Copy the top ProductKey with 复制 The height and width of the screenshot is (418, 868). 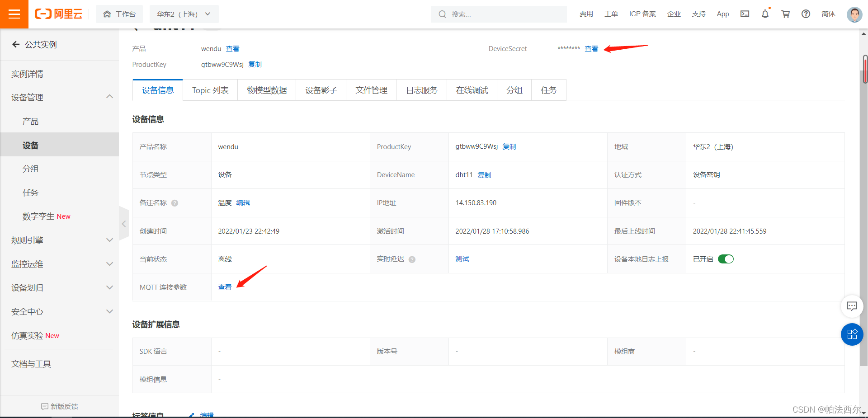point(255,65)
